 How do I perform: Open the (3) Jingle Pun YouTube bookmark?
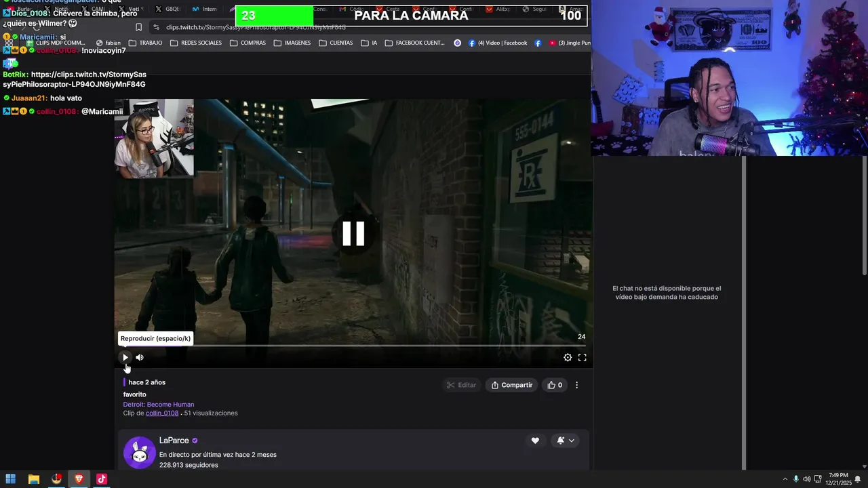pyautogui.click(x=570, y=43)
